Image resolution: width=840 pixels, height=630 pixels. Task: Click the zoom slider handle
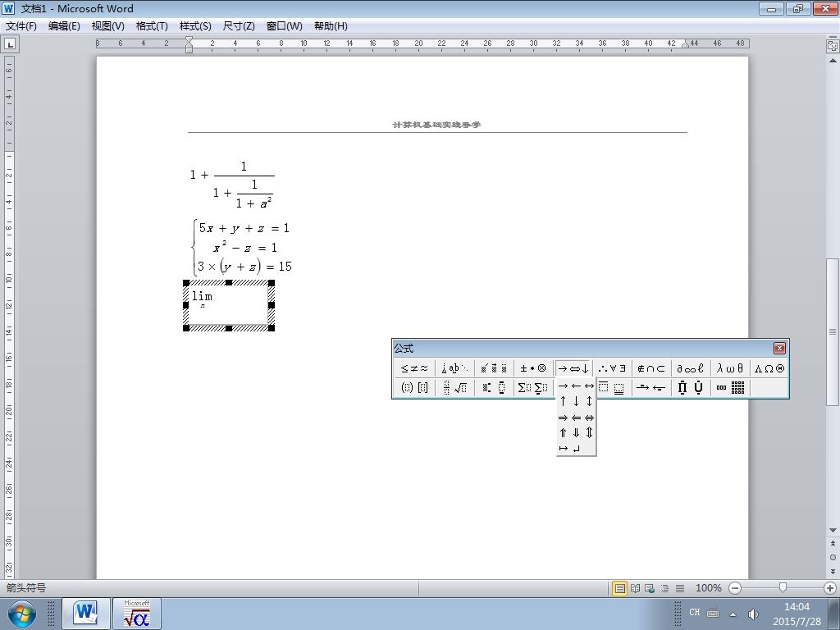coord(783,588)
